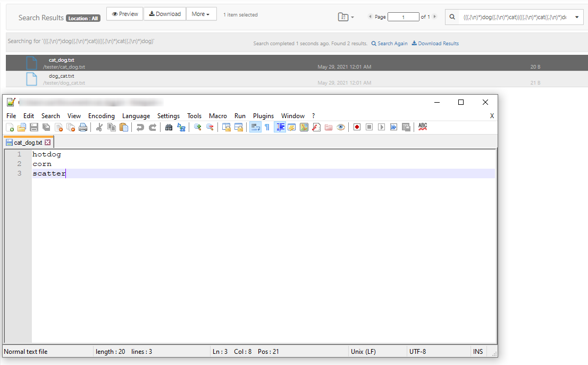Click the Print icon in the toolbar
Screen dimensions: 588x365
[x=83, y=127]
